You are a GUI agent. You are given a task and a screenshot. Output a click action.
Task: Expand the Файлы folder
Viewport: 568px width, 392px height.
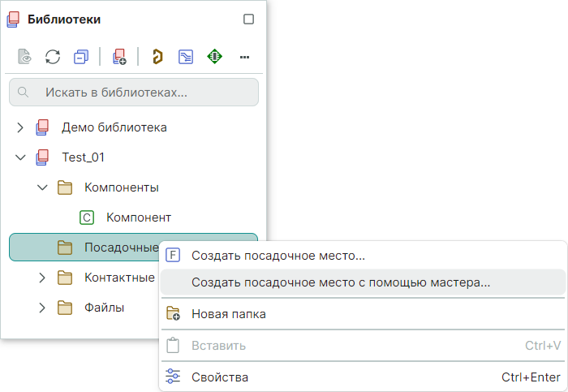[x=43, y=308]
